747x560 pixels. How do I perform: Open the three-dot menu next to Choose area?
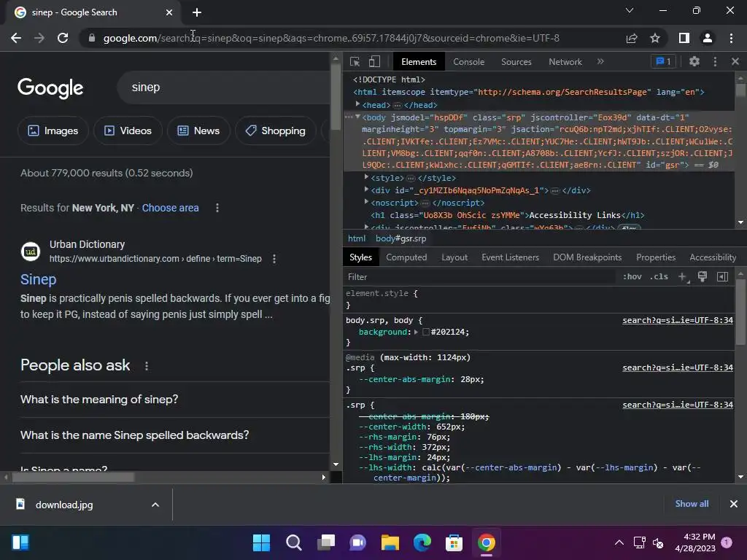pos(217,208)
